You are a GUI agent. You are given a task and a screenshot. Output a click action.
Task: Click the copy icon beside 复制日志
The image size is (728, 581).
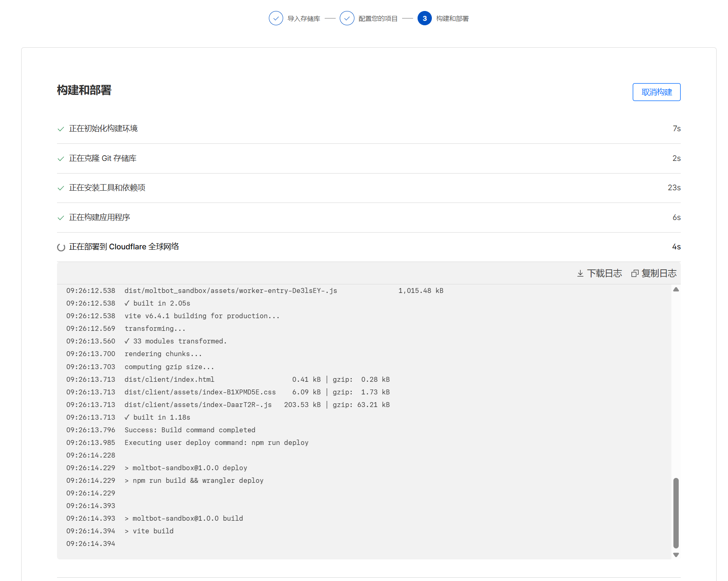pyautogui.click(x=634, y=273)
